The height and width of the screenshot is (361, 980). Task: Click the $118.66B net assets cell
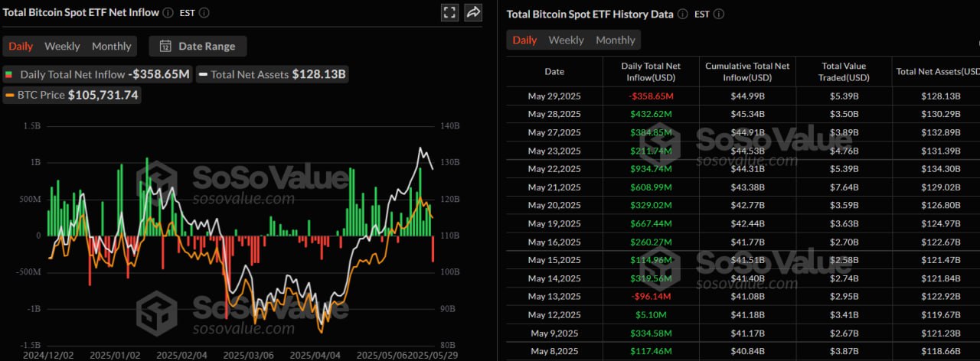click(941, 351)
